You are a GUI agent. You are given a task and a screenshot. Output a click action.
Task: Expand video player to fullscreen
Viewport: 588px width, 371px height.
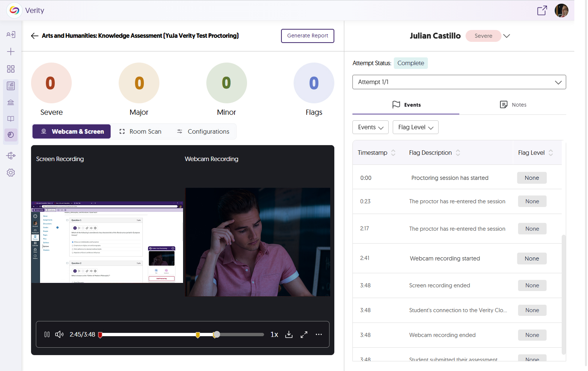click(304, 334)
